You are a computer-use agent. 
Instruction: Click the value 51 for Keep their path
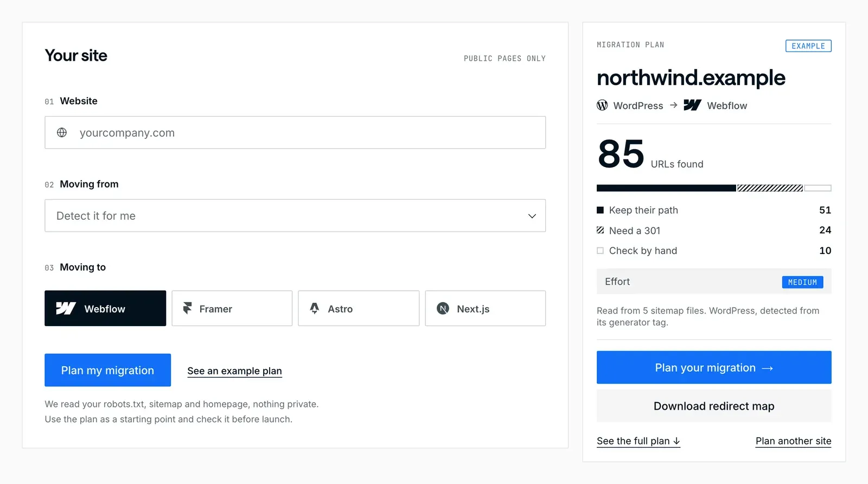pos(825,210)
